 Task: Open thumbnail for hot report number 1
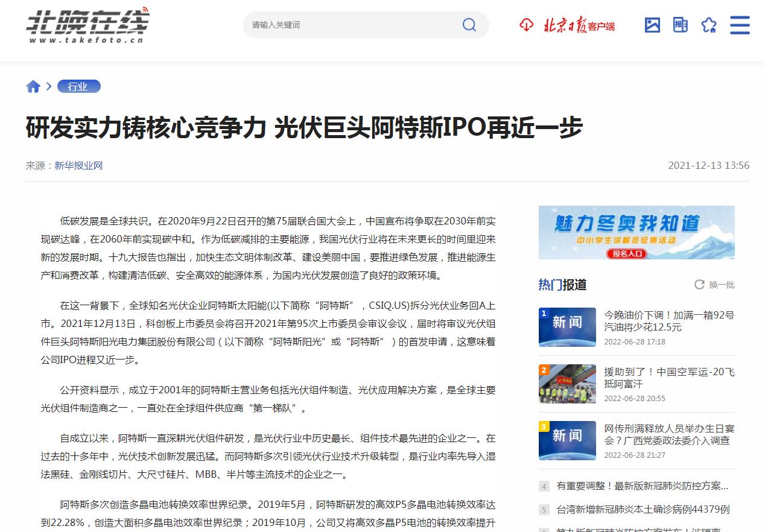567,327
